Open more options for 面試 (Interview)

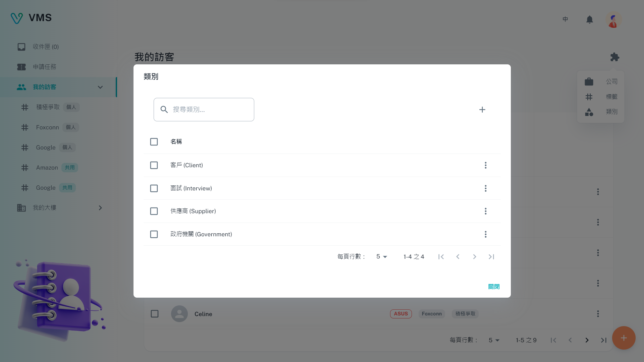click(x=485, y=188)
